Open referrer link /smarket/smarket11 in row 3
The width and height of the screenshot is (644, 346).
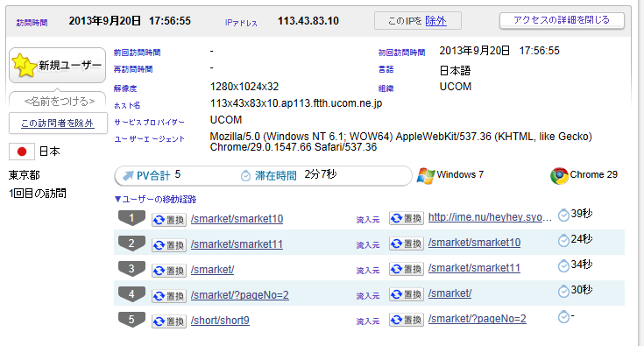pos(474,268)
